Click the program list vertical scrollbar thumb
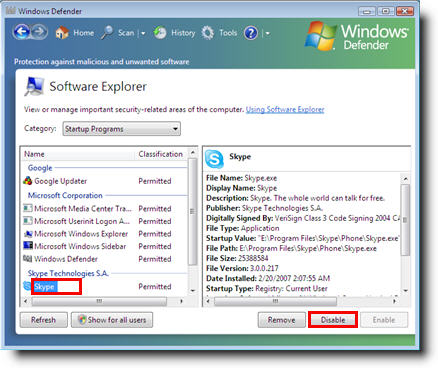Image resolution: width=438 pixels, height=368 pixels. coord(192,212)
